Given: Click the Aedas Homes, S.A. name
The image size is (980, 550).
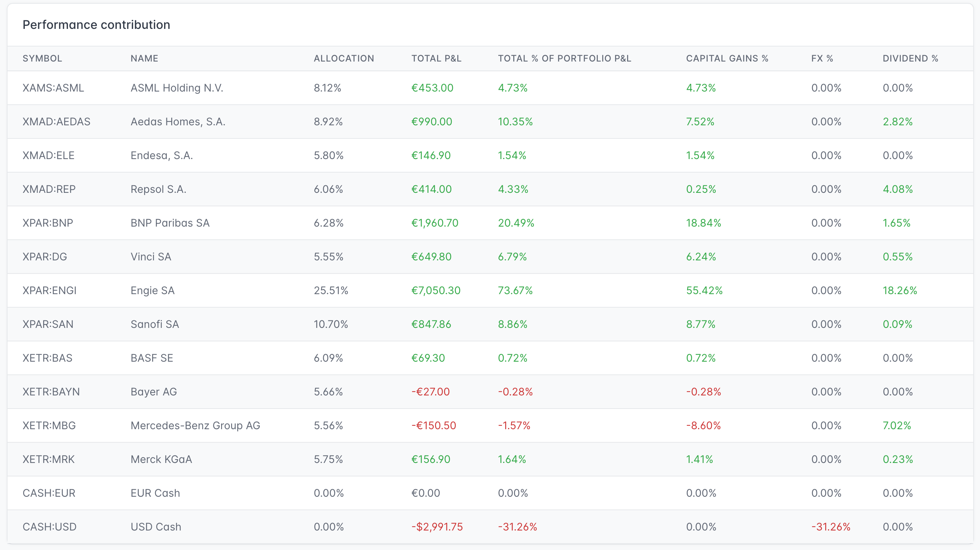Looking at the screenshot, I should click(x=178, y=122).
